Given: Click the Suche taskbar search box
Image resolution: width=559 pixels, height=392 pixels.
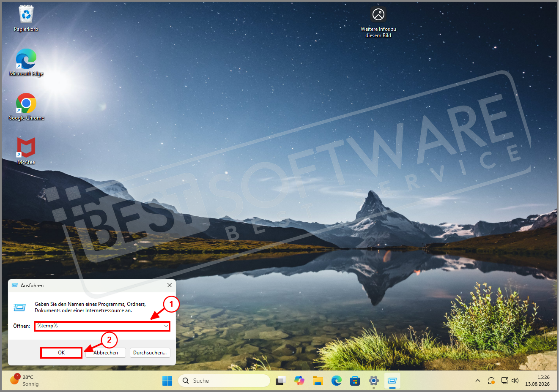Looking at the screenshot, I should [224, 381].
